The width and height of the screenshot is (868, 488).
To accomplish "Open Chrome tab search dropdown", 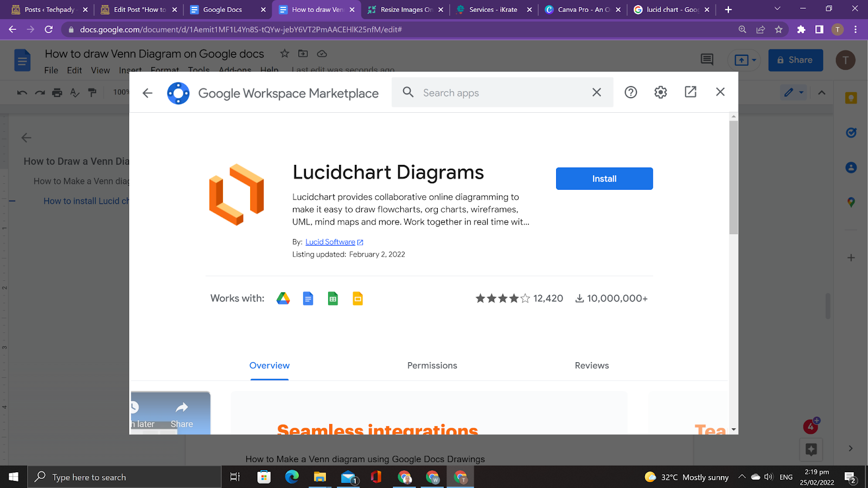I will 777,9.
